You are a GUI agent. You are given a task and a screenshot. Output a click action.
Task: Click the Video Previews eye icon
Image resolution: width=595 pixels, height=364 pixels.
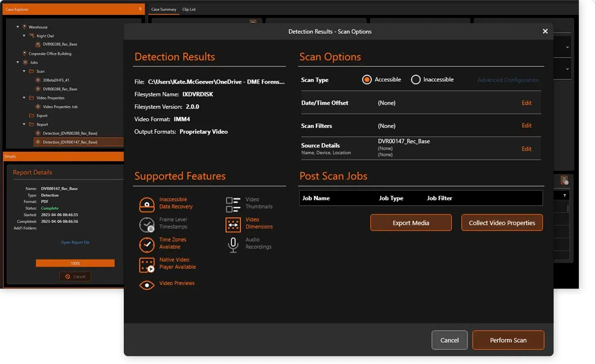[147, 285]
